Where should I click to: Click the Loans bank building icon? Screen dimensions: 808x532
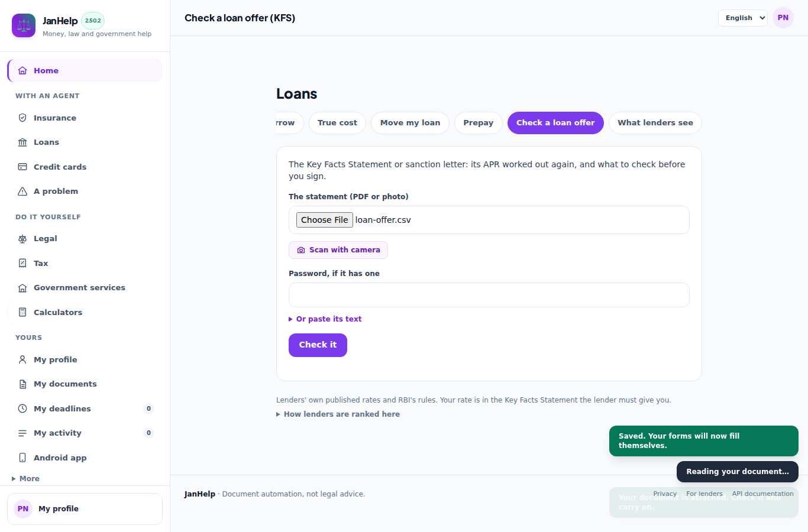click(x=22, y=142)
